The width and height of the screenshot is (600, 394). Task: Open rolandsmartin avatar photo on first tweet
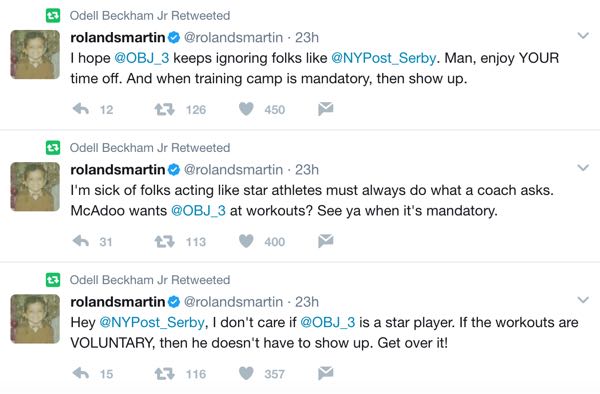pyautogui.click(x=35, y=54)
